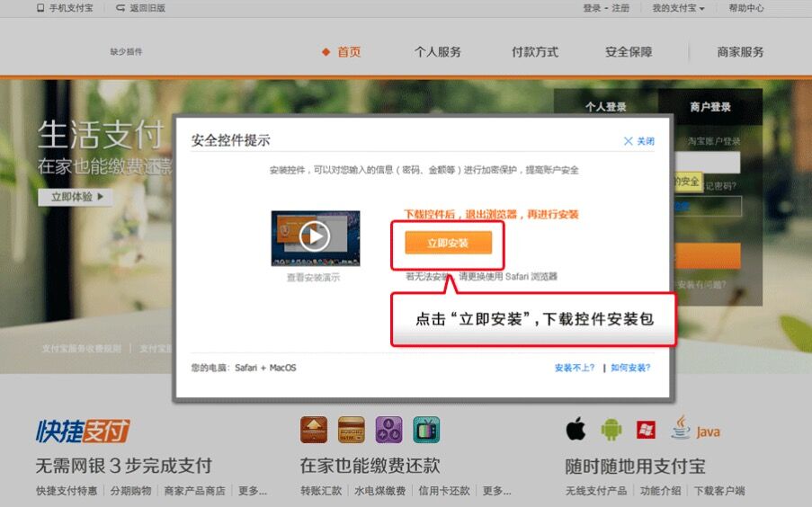Click the 返回旧版 link
812x507 pixels.
pos(140,8)
